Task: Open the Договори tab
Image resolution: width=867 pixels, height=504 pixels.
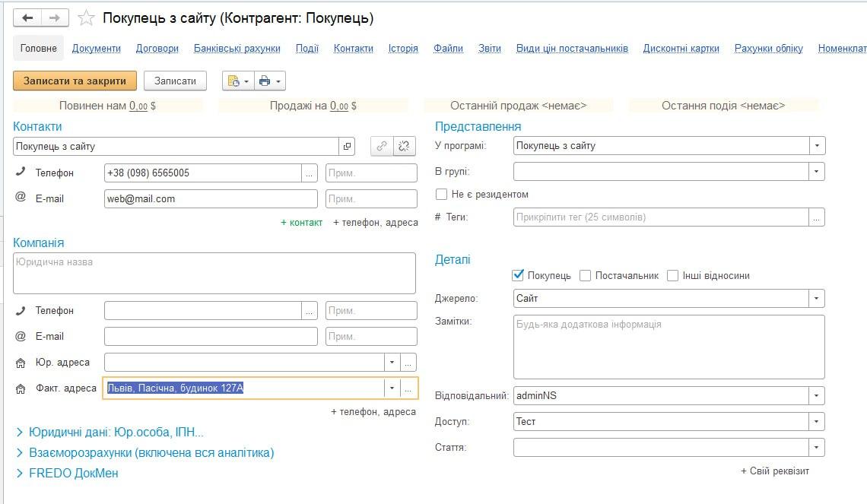Action: [157, 48]
